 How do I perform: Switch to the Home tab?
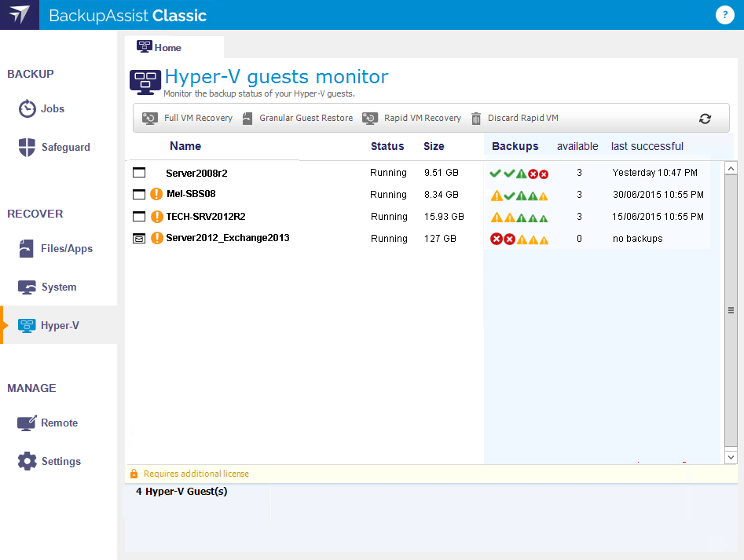(174, 47)
